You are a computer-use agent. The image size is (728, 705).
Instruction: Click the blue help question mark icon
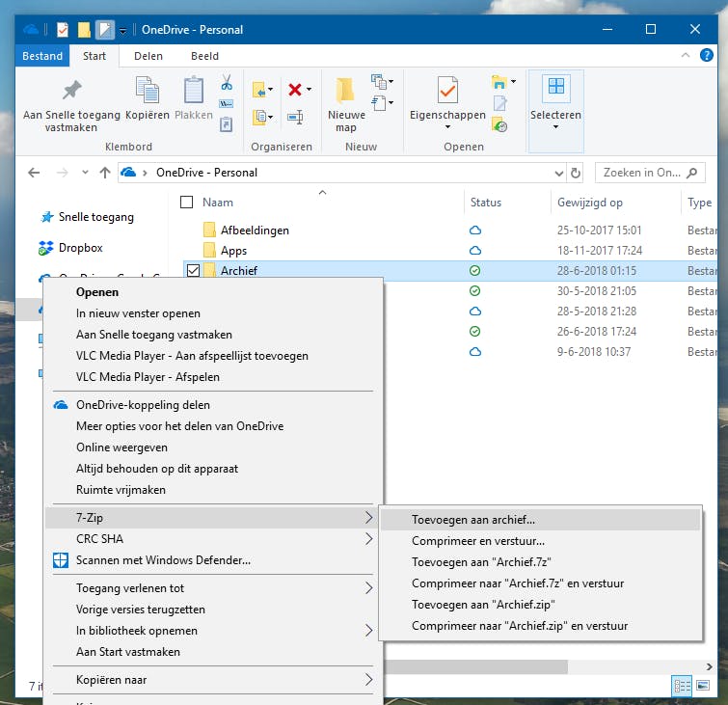coord(706,55)
